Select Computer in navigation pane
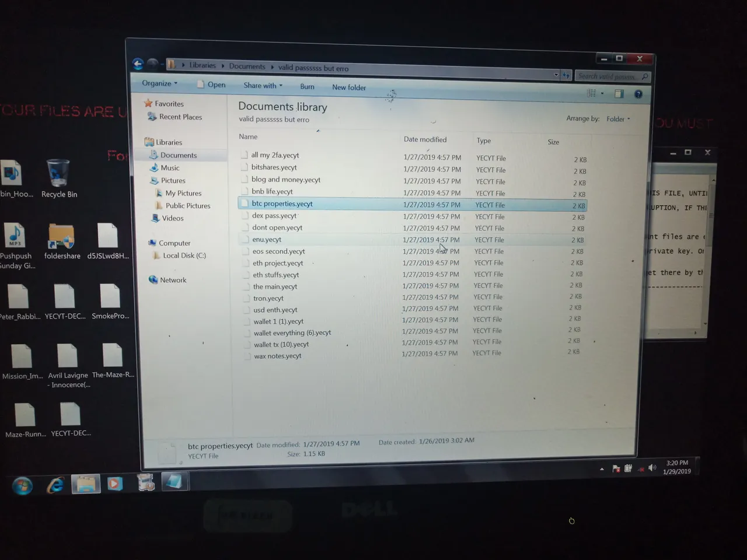Screen dimensions: 747x560 click(x=169, y=243)
